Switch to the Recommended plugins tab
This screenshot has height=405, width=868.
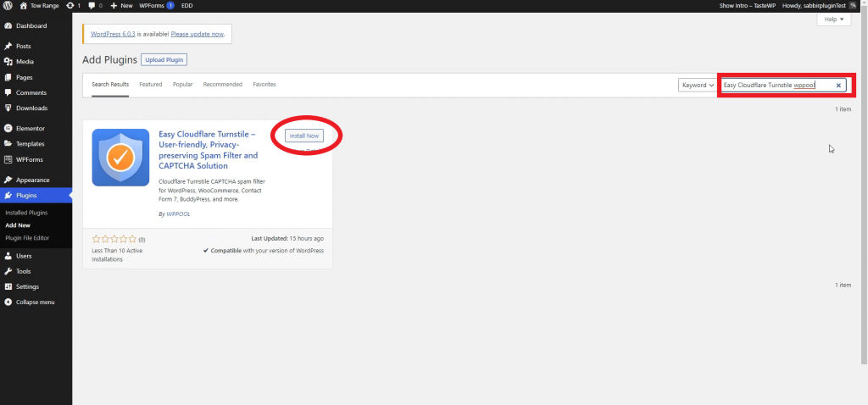[x=223, y=85]
